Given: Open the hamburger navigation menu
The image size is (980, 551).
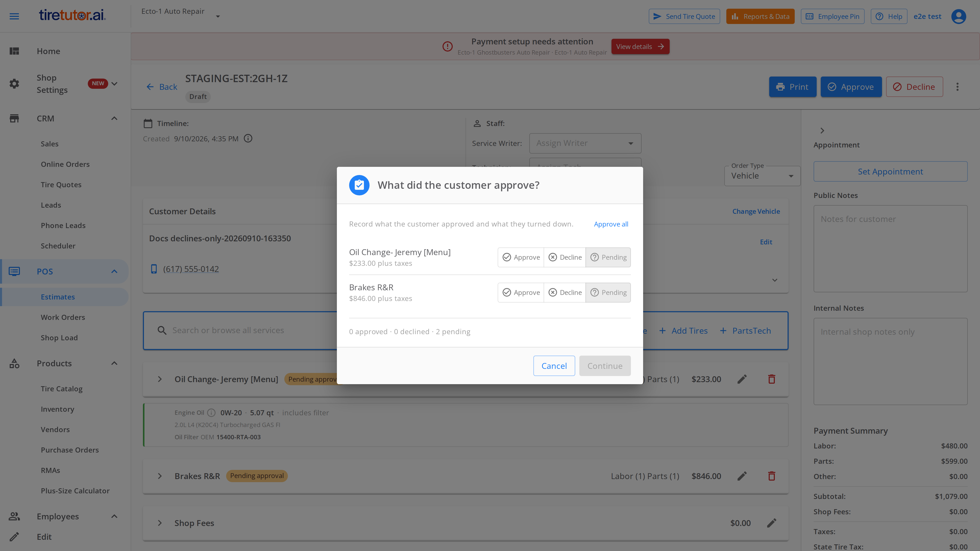Looking at the screenshot, I should [x=14, y=16].
